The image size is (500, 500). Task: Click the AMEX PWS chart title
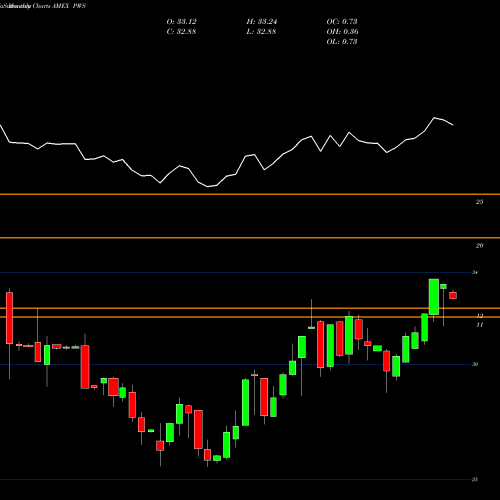[x=69, y=6]
